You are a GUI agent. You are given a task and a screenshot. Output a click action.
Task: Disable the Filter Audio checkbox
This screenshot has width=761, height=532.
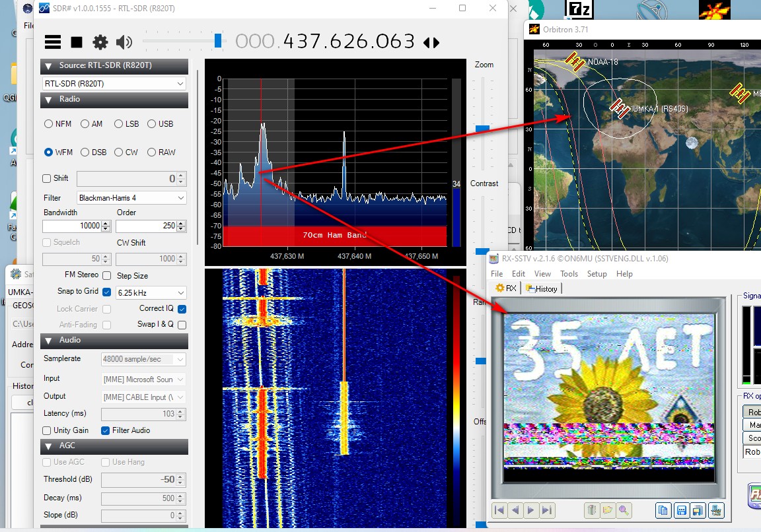106,430
